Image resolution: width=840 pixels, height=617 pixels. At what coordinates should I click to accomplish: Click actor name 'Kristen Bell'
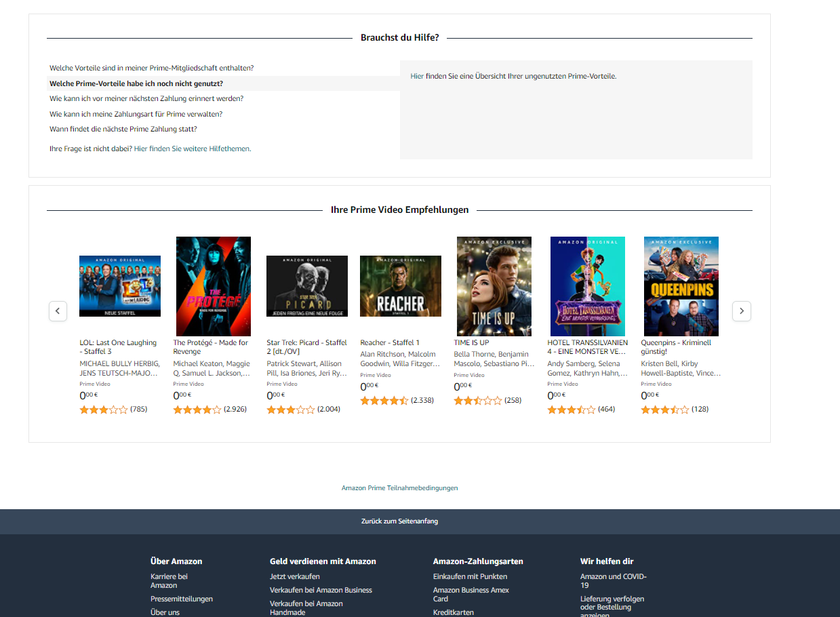tap(660, 364)
